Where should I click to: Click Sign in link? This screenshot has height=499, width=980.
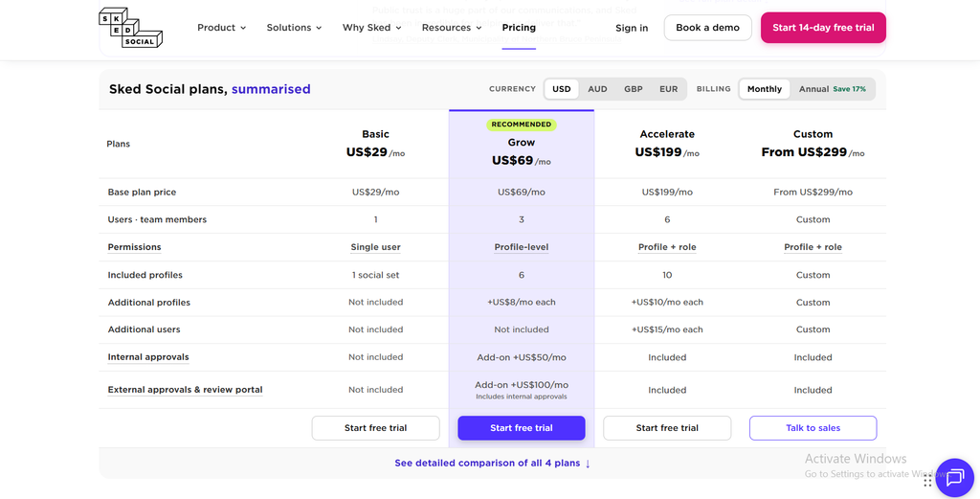632,28
